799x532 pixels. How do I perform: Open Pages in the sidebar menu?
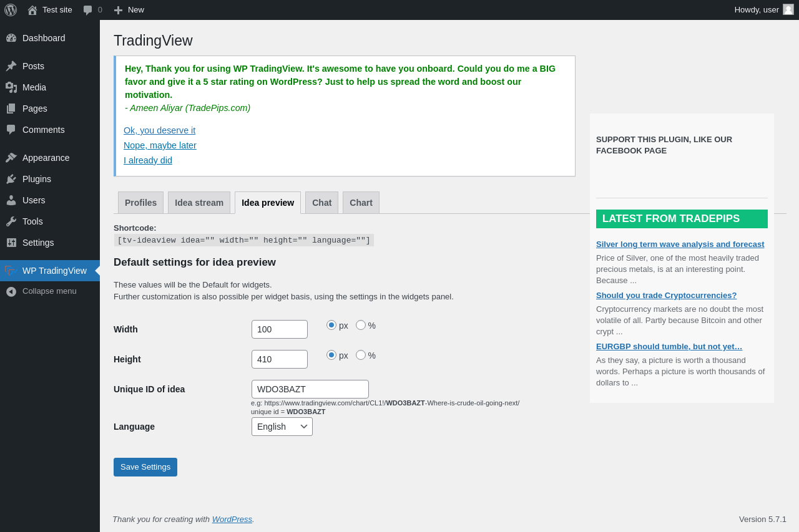tap(50, 109)
